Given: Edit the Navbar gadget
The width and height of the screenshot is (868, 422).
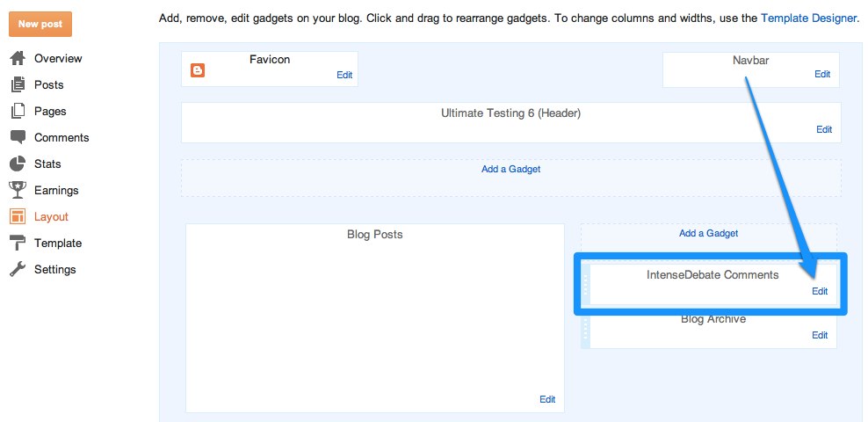Looking at the screenshot, I should [x=822, y=75].
